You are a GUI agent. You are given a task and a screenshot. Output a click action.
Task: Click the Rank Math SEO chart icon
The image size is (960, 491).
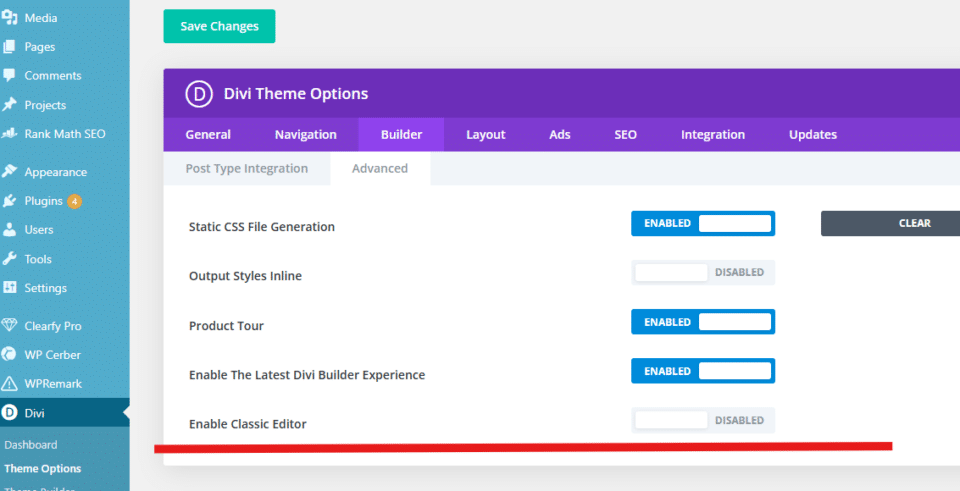pyautogui.click(x=9, y=133)
